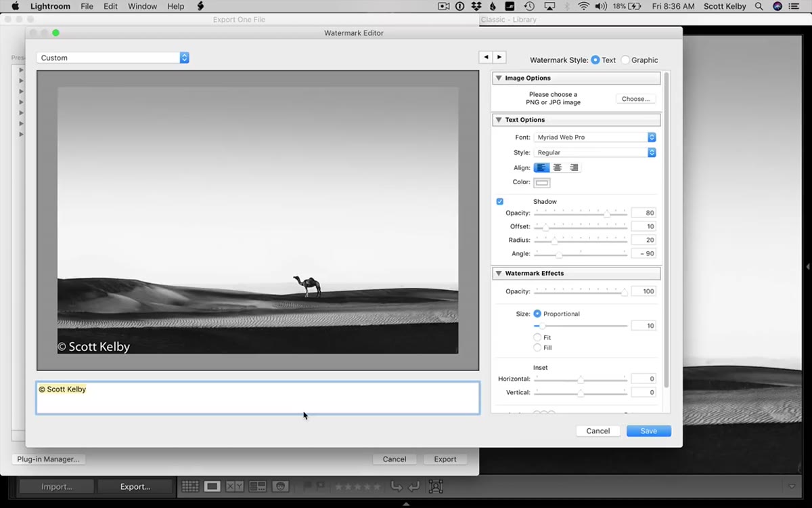Viewport: 812px width, 508px height.
Task: Align watermark text right
Action: (x=574, y=167)
